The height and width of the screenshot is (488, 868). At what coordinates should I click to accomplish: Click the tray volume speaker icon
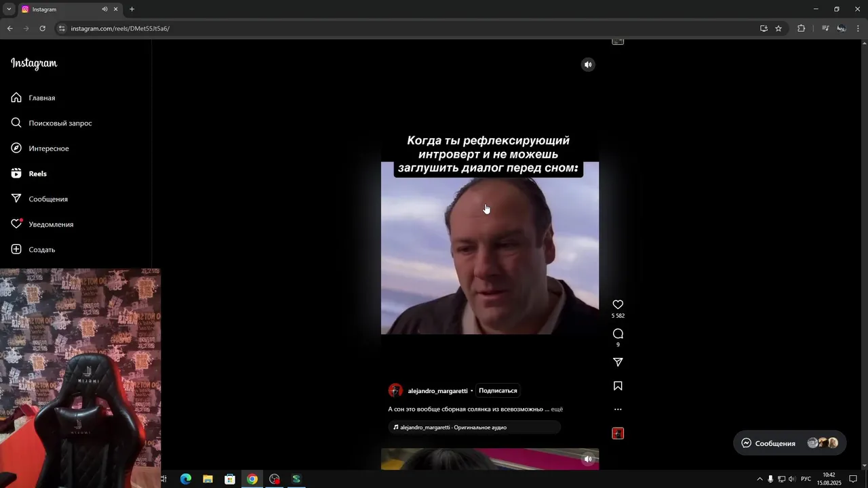792,479
